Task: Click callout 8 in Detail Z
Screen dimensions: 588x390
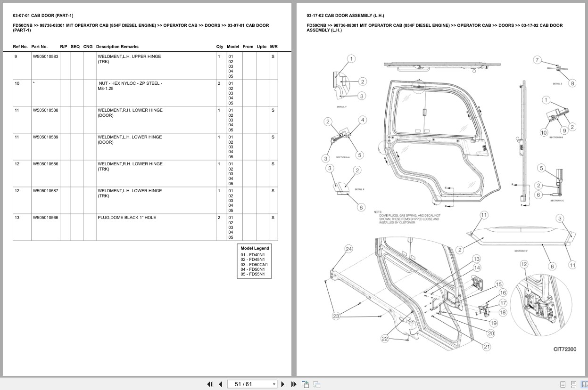Action: [x=572, y=83]
